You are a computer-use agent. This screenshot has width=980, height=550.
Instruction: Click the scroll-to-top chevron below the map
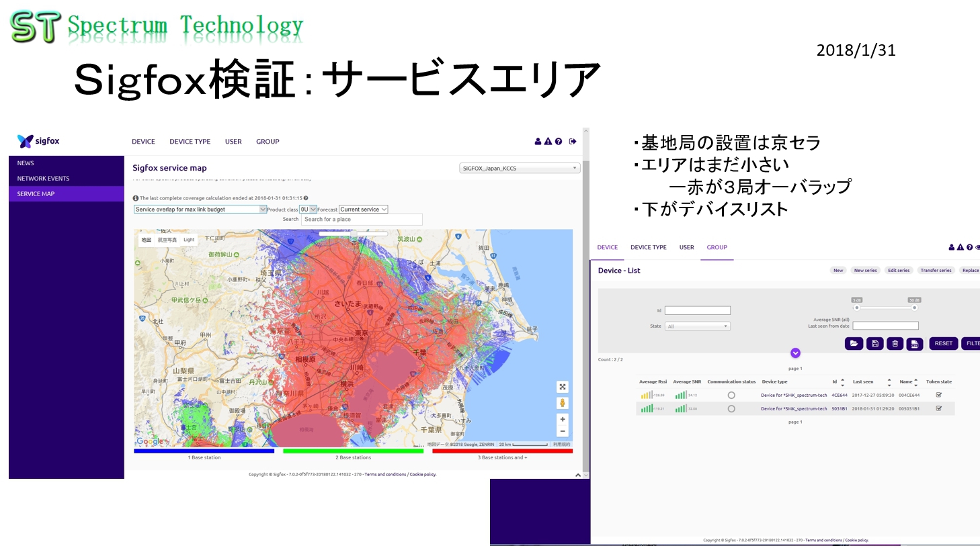click(578, 475)
